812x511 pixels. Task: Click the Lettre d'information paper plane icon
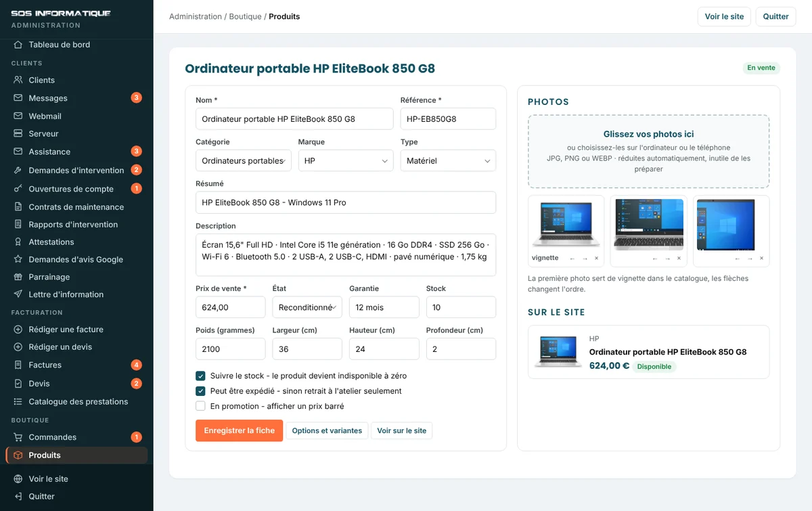click(x=18, y=294)
